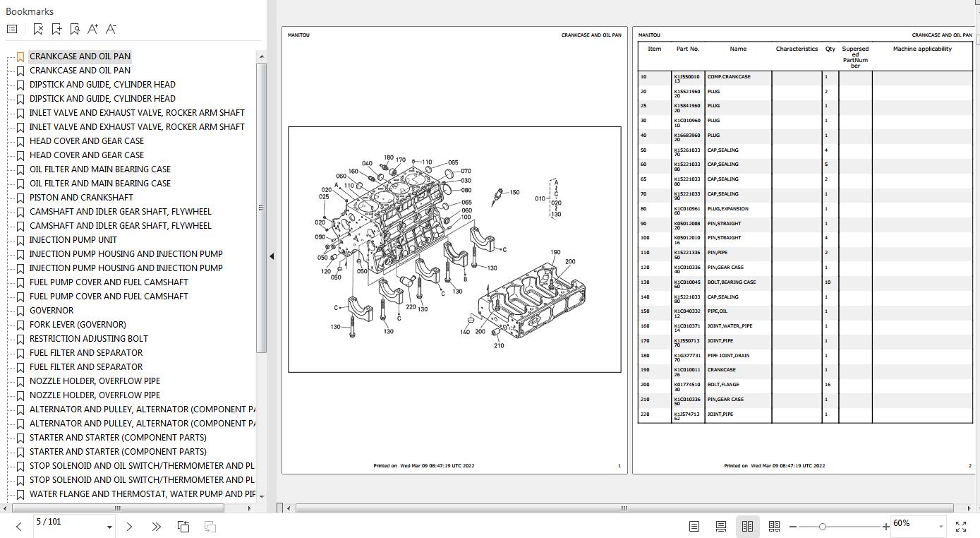980x538 pixels.
Task: Toggle continuous facing pages view
Action: [774, 527]
